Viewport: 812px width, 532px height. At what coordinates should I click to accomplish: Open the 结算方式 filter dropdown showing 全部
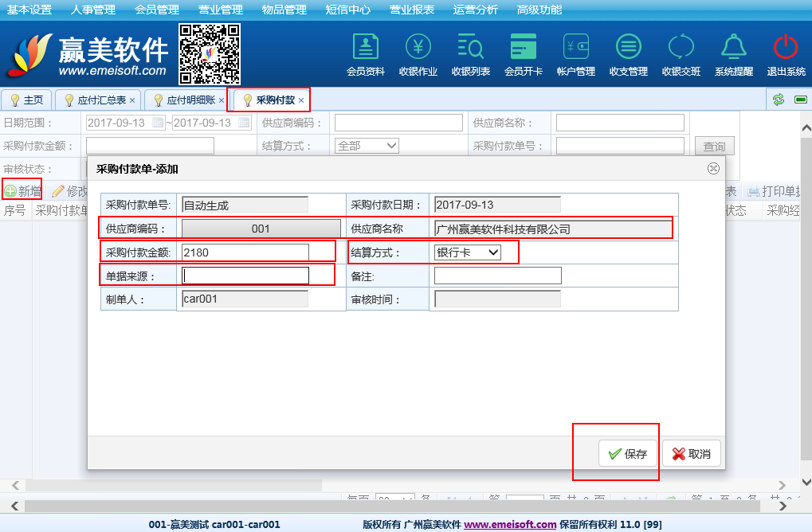367,146
